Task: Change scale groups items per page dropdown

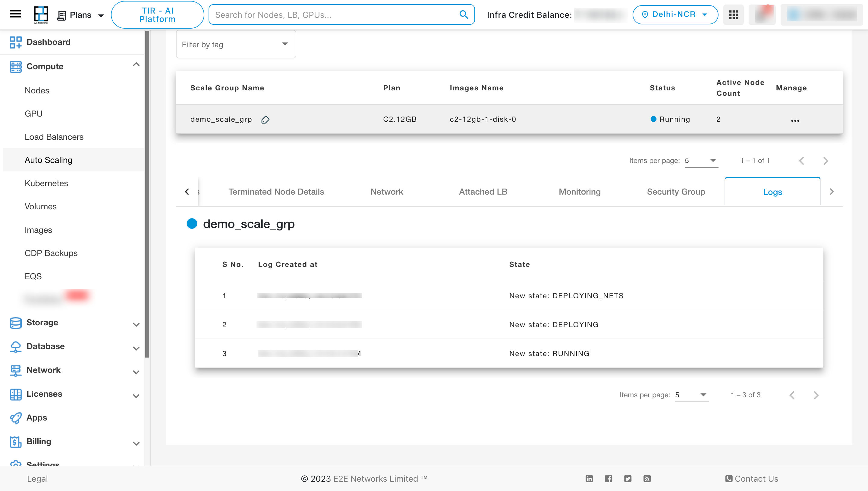Action: pos(701,161)
